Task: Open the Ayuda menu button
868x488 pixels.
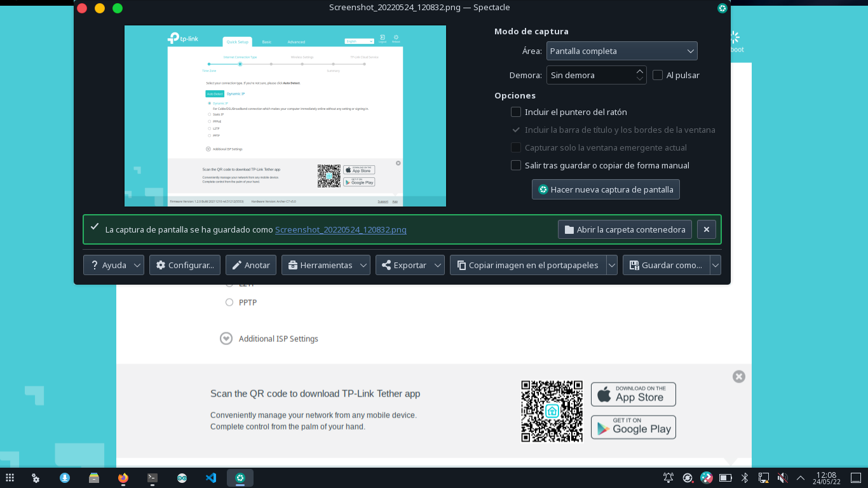Action: [x=114, y=265]
